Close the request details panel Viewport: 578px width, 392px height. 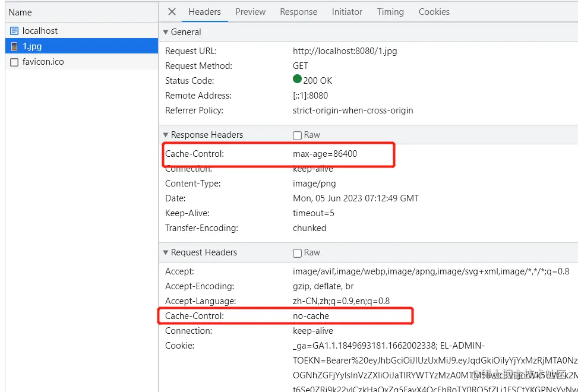pyautogui.click(x=172, y=12)
